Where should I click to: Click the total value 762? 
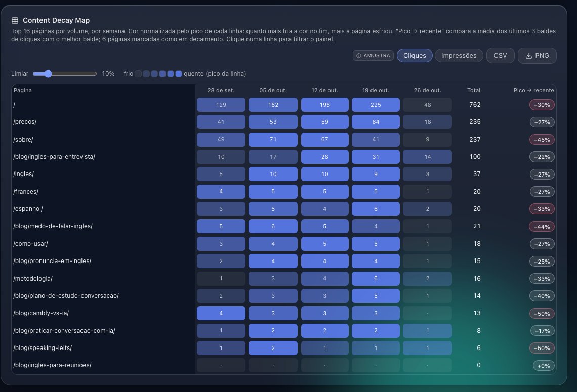(475, 105)
